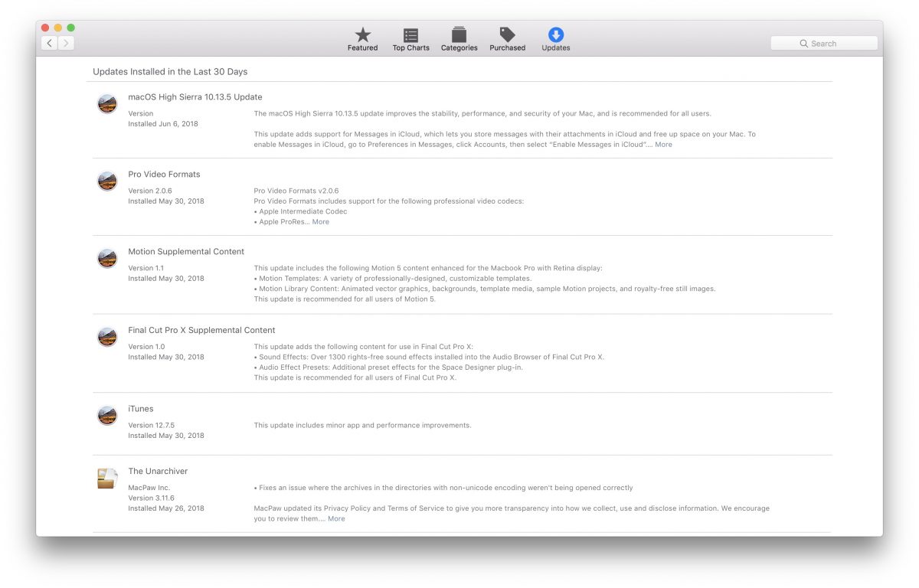This screenshot has height=588, width=919.
Task: Click the green full-screen window button
Action: [71, 28]
